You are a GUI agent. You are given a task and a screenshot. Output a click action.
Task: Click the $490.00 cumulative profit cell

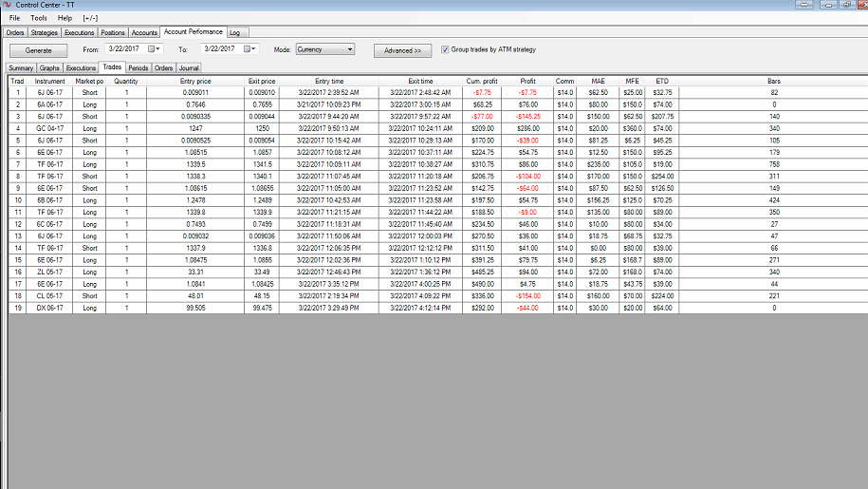(x=482, y=284)
